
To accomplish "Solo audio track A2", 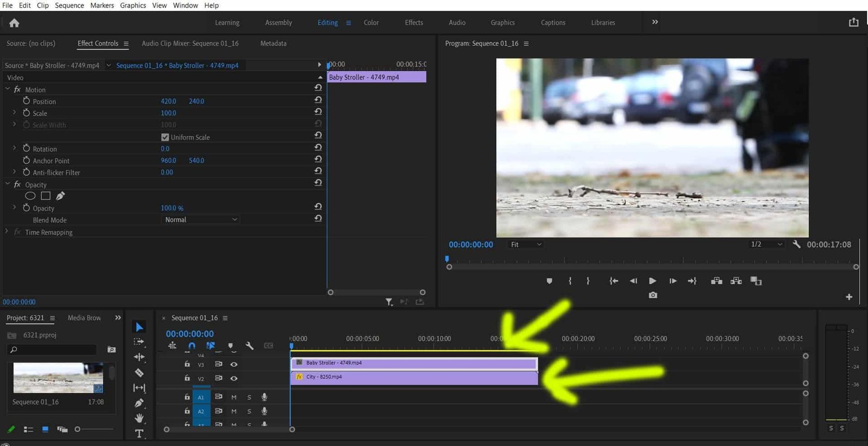I will tap(249, 411).
